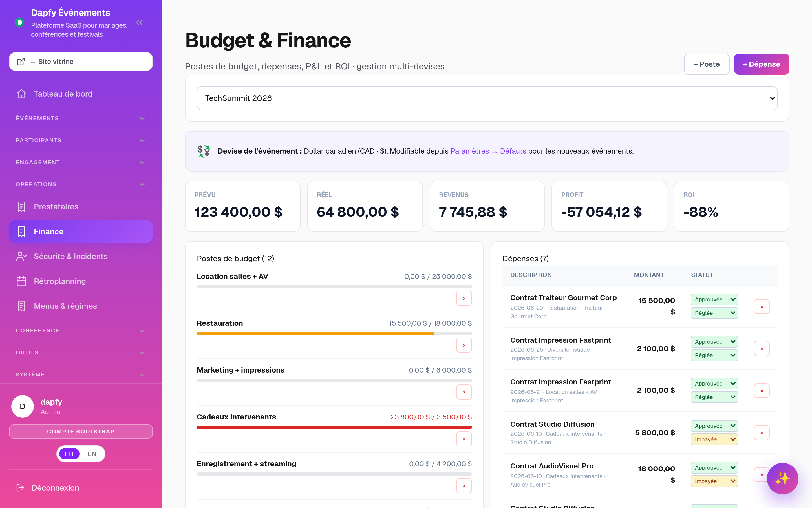Click the D avatar for dapfy user

click(23, 406)
